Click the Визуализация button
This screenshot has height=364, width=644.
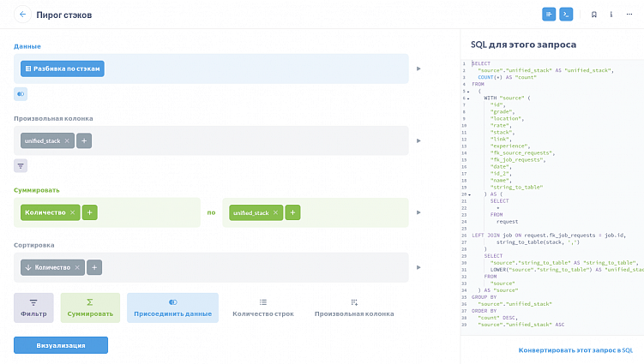point(61,345)
